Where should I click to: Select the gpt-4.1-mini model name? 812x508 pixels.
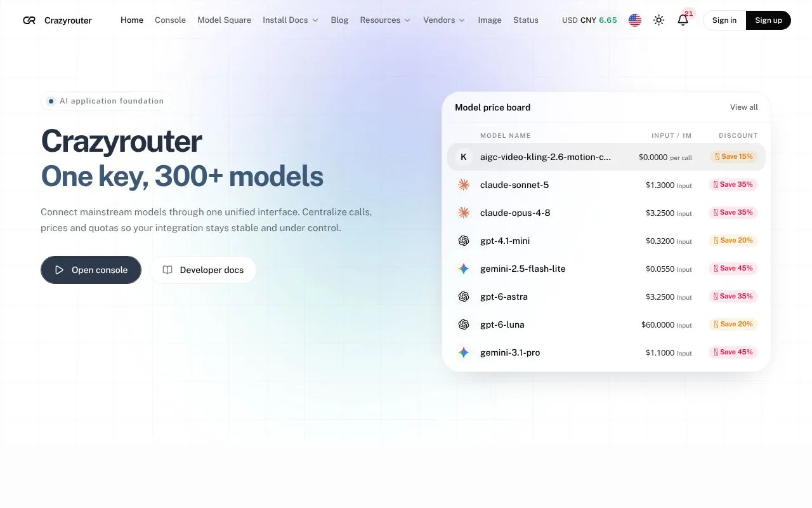[505, 241]
